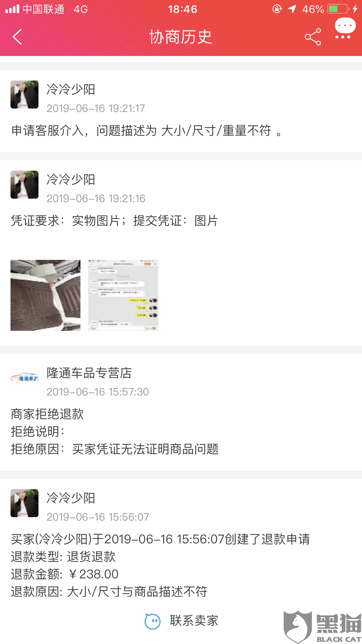Screen dimensions: 362x644
Task: Tap the back arrow in header
Action: [x=17, y=37]
